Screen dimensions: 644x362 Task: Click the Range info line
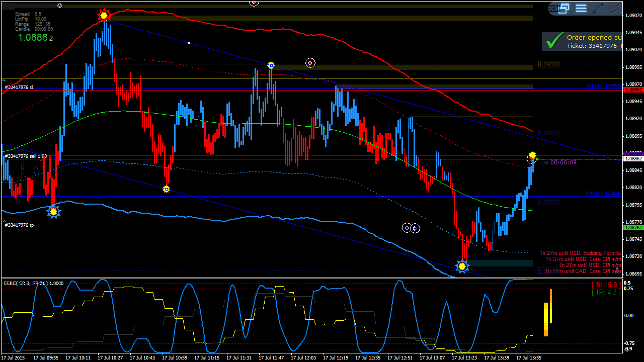(33, 24)
